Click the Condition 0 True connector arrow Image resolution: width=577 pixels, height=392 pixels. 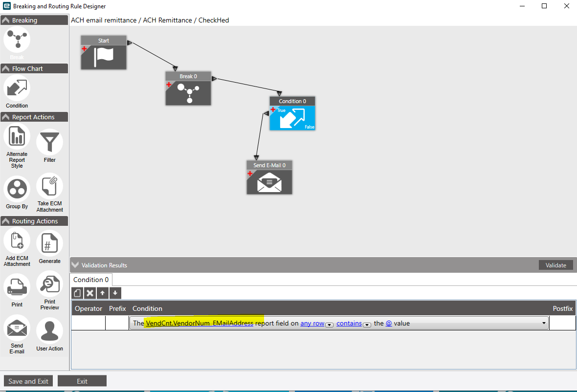[266, 113]
